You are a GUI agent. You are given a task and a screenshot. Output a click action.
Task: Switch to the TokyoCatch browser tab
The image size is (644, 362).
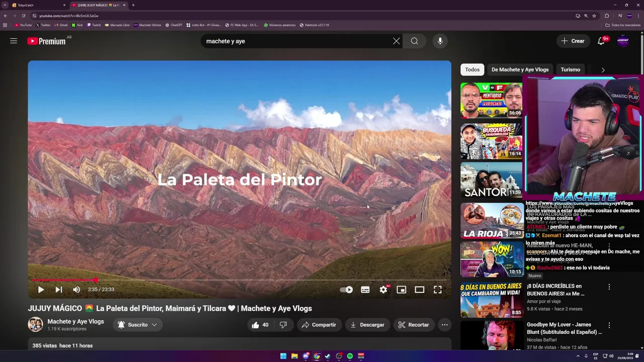click(38, 5)
